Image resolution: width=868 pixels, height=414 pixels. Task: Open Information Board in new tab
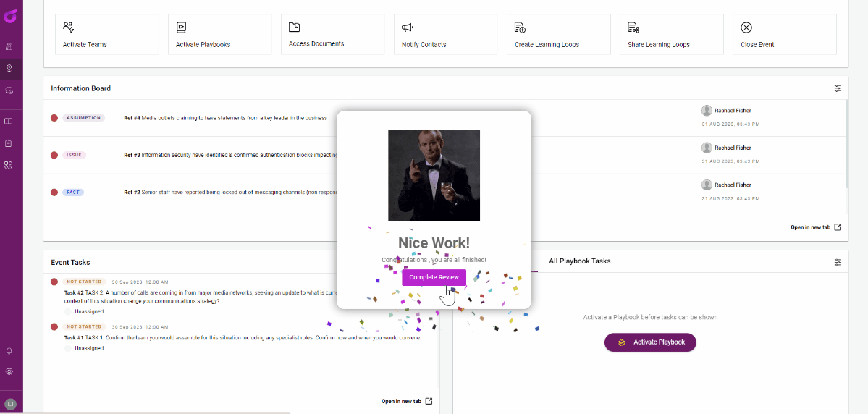[816, 227]
